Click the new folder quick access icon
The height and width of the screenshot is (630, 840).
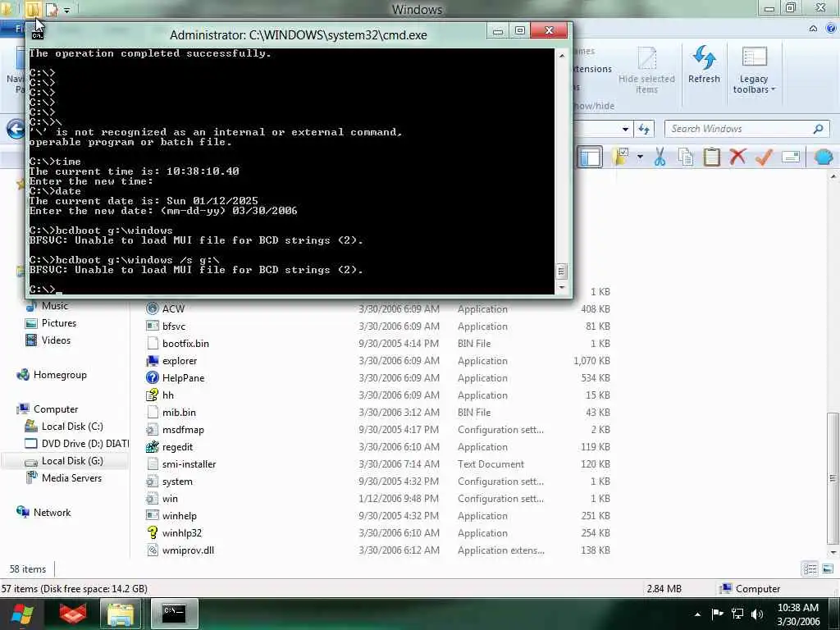[32, 10]
